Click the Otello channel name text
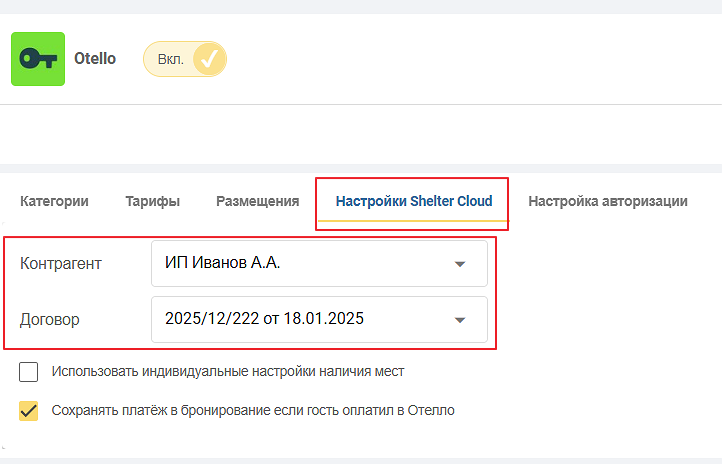 click(x=95, y=59)
